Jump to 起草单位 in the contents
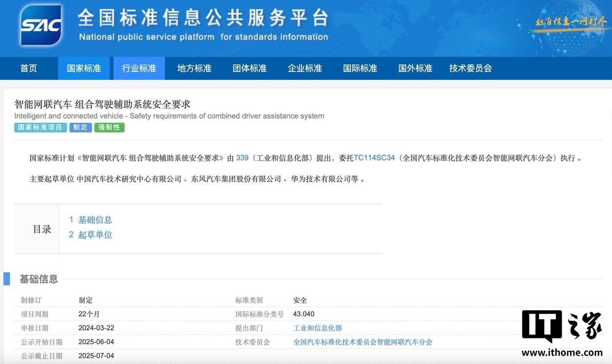The image size is (612, 364). (x=95, y=235)
